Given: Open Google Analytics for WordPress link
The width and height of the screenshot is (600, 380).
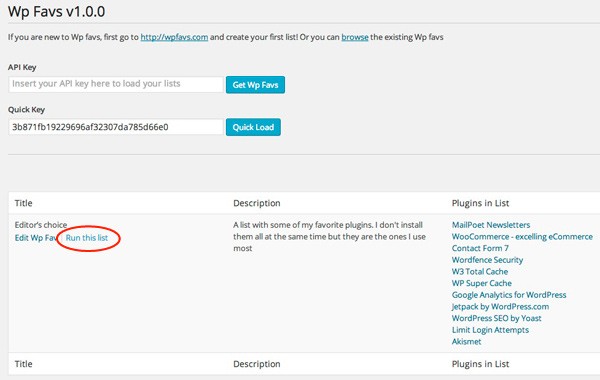Looking at the screenshot, I should [x=509, y=295].
